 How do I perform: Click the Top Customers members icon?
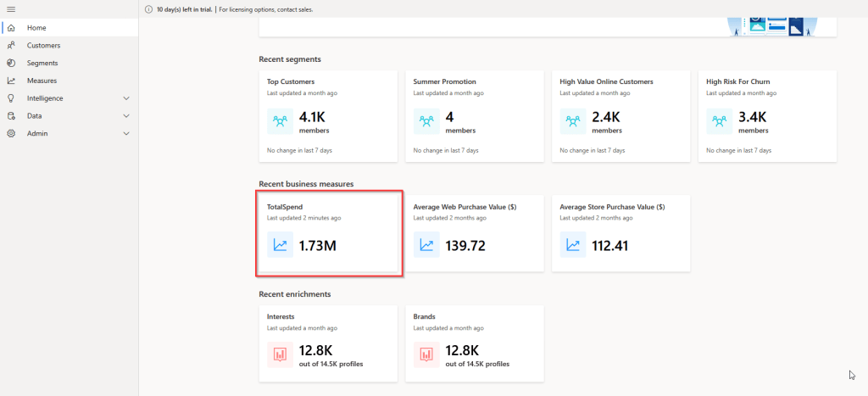coord(281,122)
